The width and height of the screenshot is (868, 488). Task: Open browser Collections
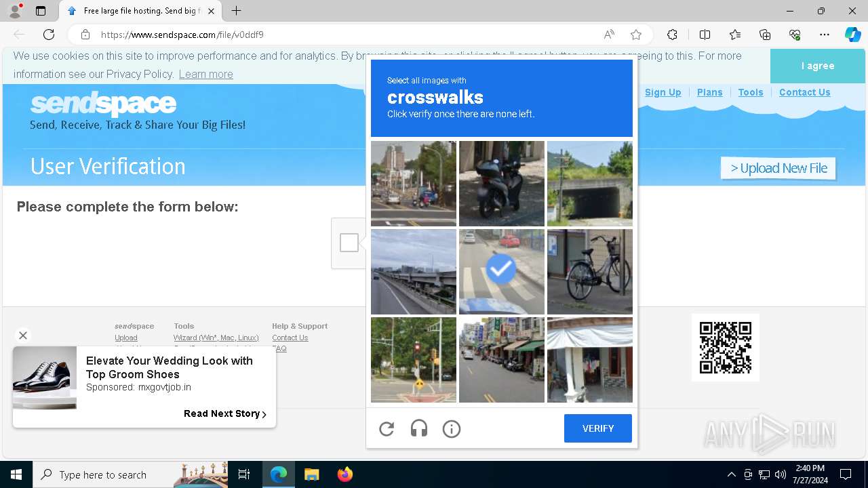point(765,35)
